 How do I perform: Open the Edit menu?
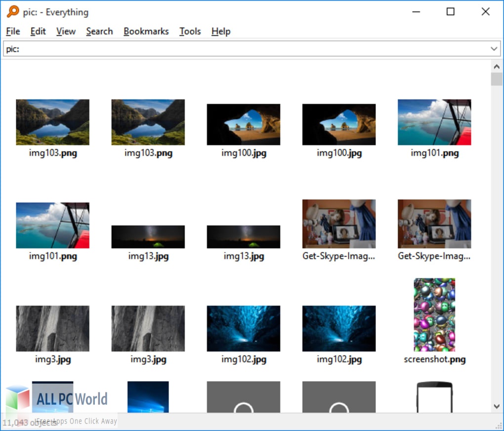38,31
